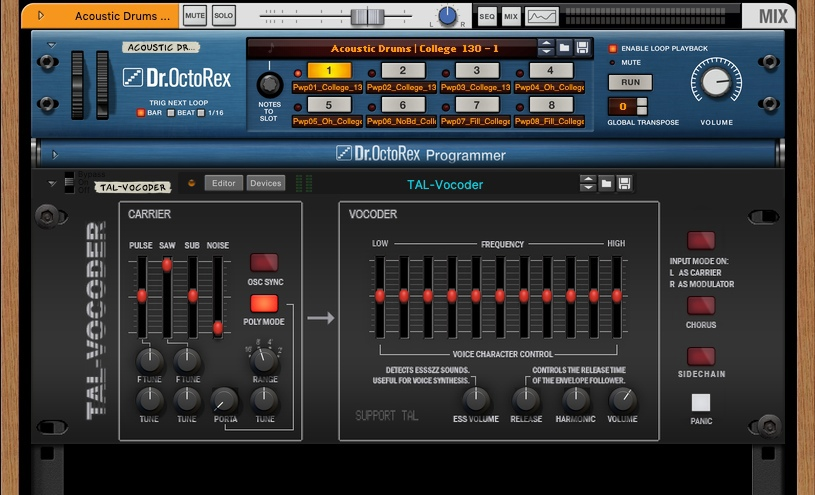Click the TAL-Vocoder patch name display
815x495 pixels.
tap(445, 185)
